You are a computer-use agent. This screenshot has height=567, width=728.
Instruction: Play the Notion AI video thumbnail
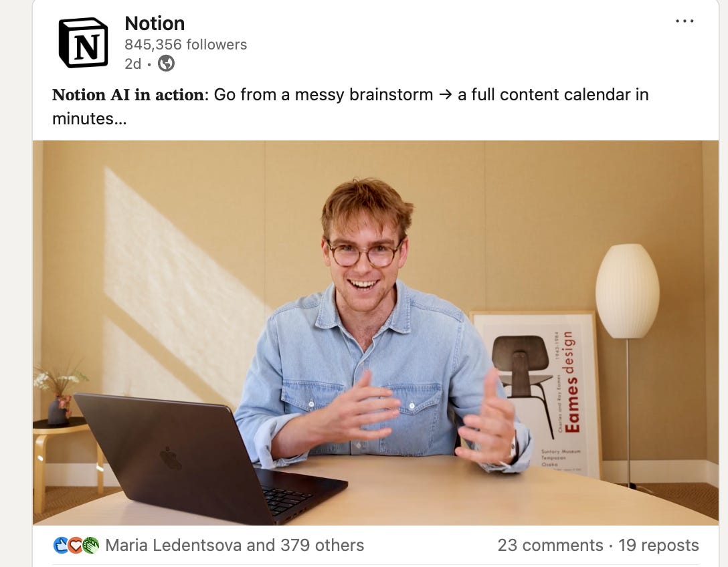point(375,333)
